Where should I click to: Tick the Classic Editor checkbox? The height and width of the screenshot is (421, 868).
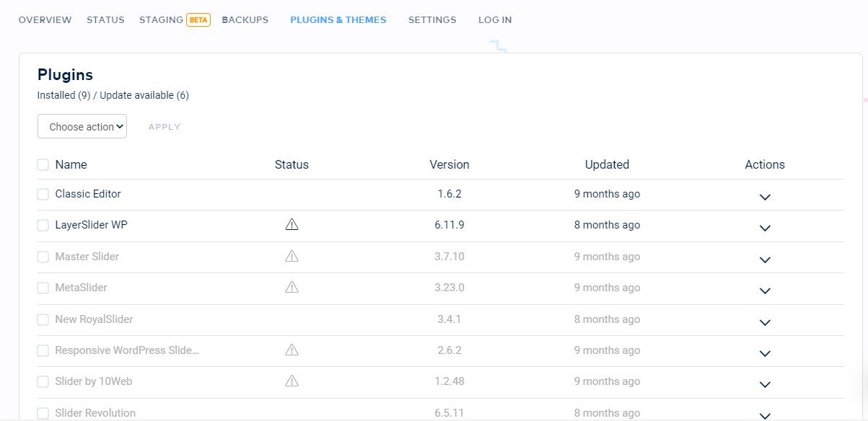pos(43,195)
